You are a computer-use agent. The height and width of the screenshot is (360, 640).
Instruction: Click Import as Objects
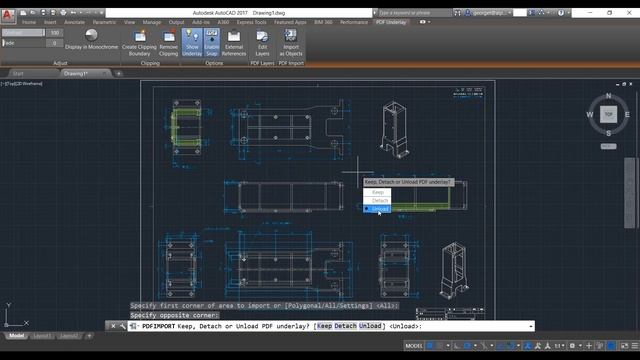[291, 42]
